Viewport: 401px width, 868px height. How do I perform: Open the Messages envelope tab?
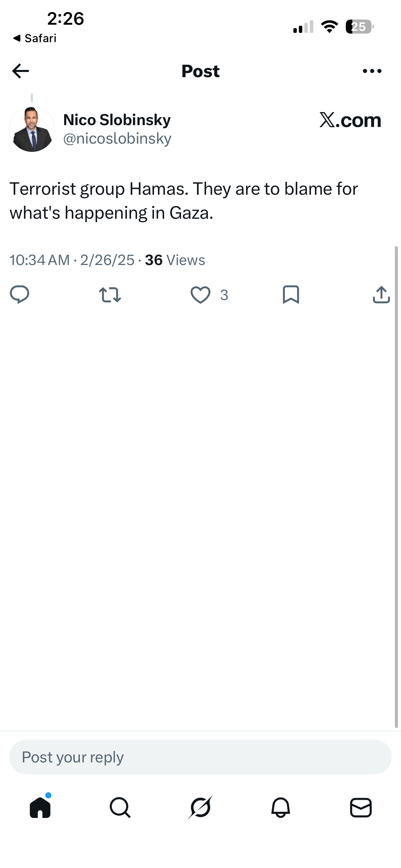tap(361, 807)
